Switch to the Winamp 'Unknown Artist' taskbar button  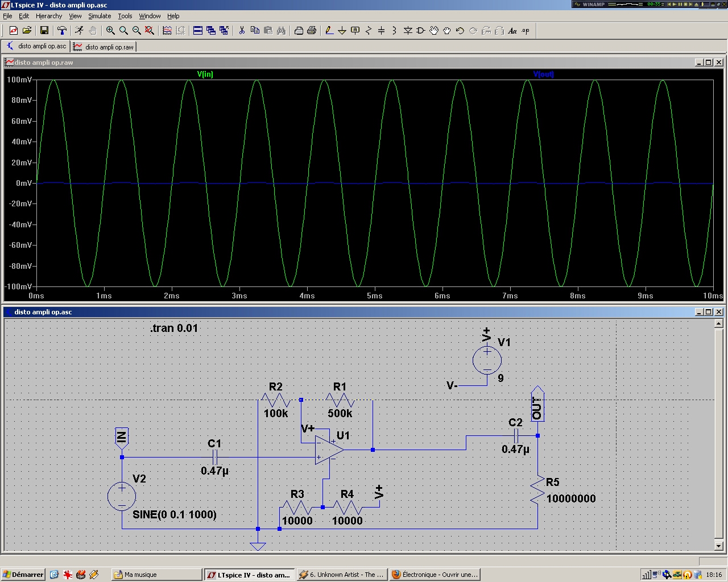click(x=342, y=575)
